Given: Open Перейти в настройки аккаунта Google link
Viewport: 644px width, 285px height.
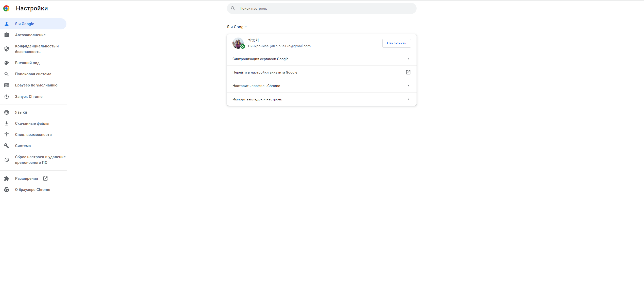Looking at the screenshot, I should 321,72.
